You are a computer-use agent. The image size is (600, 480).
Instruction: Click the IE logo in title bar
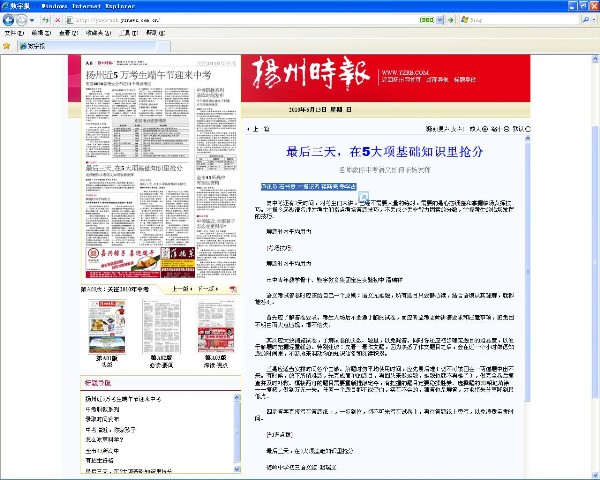[x=5, y=6]
